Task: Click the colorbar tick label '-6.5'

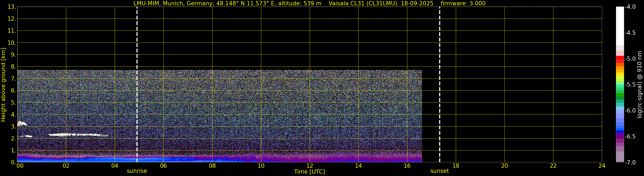Action: pyautogui.click(x=630, y=137)
